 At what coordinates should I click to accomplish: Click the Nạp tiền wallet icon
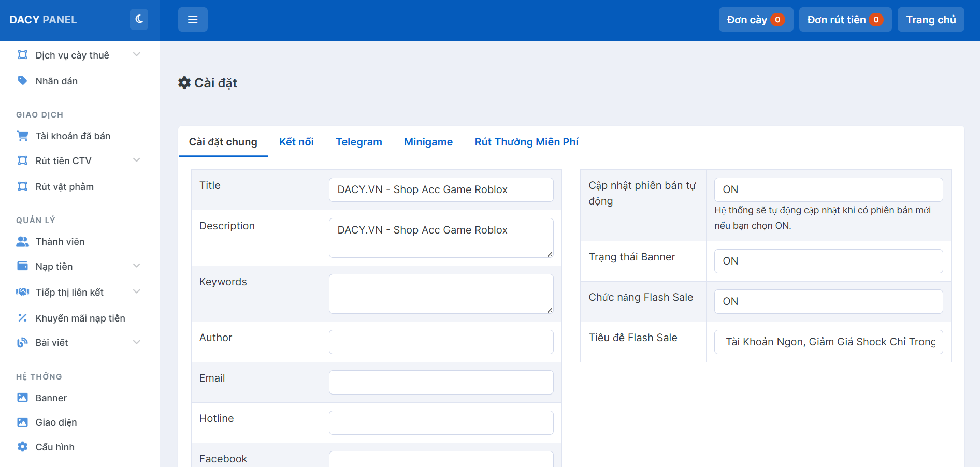point(22,266)
